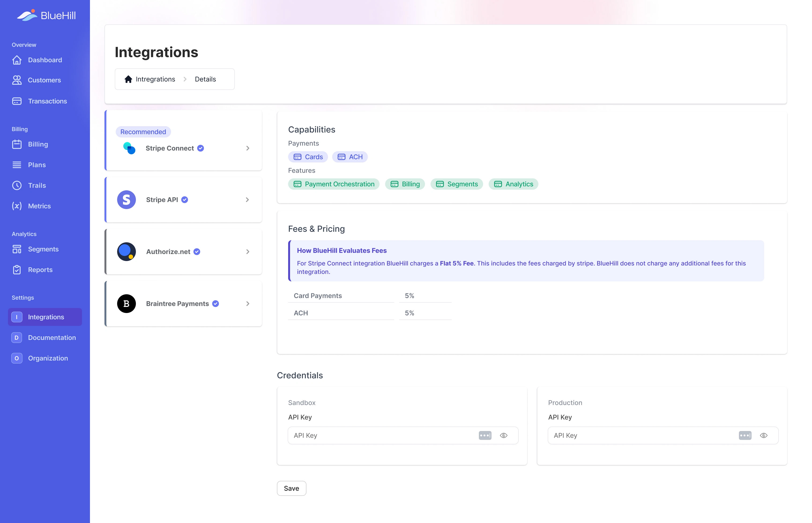Click the Dashboard home icon in sidebar

click(17, 60)
